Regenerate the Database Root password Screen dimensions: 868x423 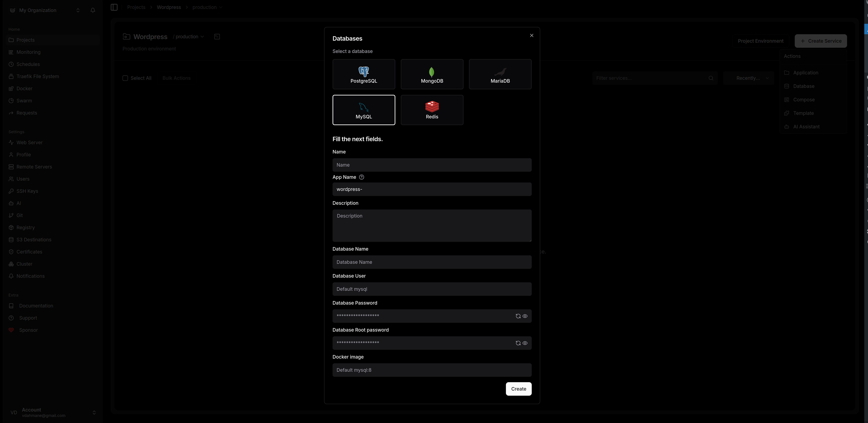(x=518, y=343)
